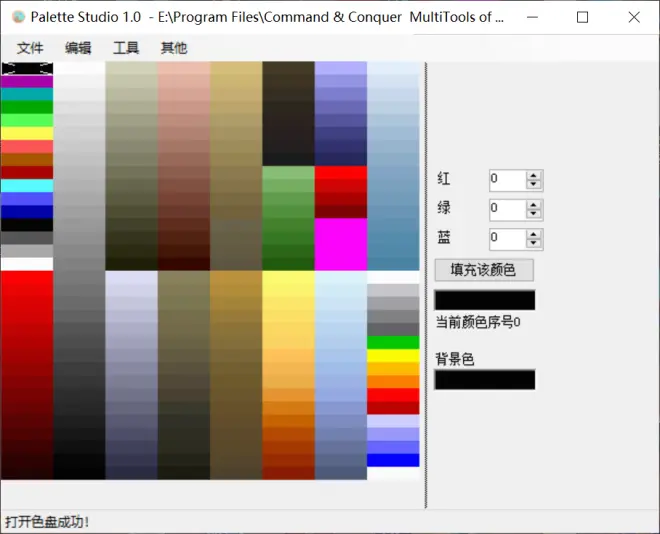Maximize the Palette Studio window
660x534 pixels.
point(583,17)
